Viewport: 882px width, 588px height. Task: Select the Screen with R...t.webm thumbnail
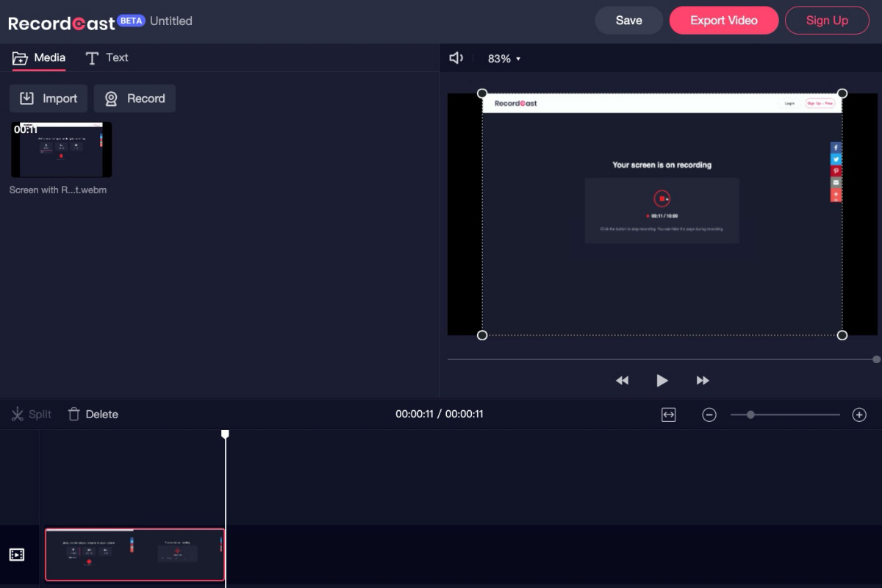[62, 150]
